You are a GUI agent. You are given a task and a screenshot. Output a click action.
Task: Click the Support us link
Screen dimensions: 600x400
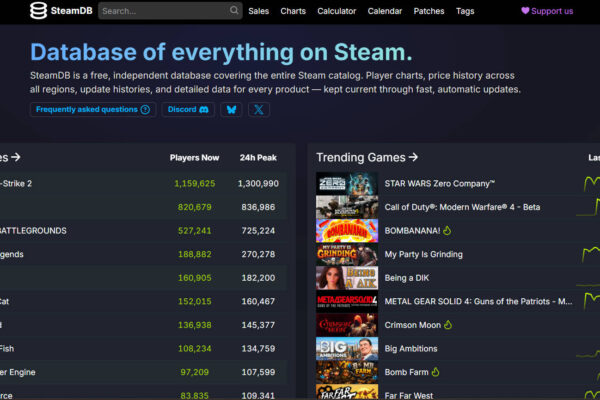[547, 11]
